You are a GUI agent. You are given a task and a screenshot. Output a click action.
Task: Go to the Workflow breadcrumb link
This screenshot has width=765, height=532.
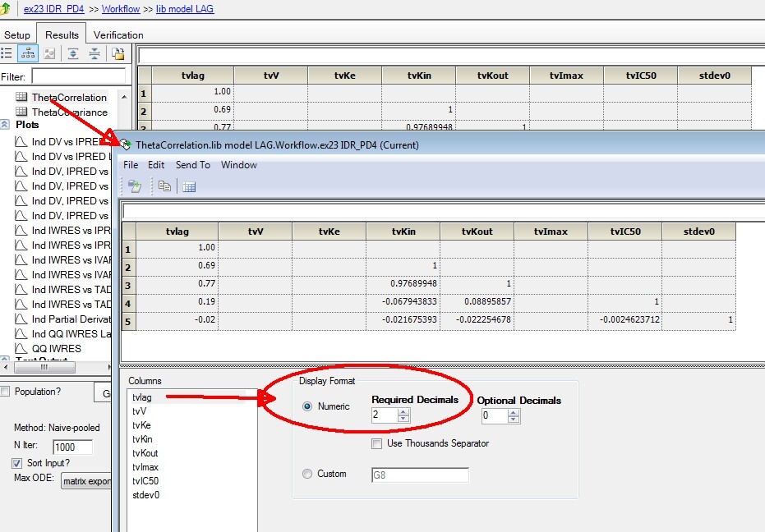(x=121, y=9)
